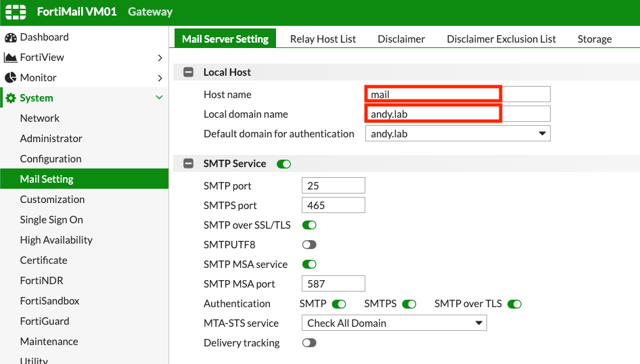Expand the Monitor menu chevron
The height and width of the screenshot is (364, 640).
[x=160, y=78]
